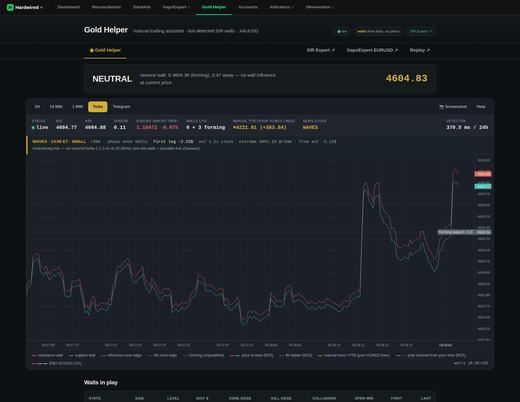Toggle the manual level / FTR legend entry
This screenshot has width=520, height=402.
tap(354, 356)
